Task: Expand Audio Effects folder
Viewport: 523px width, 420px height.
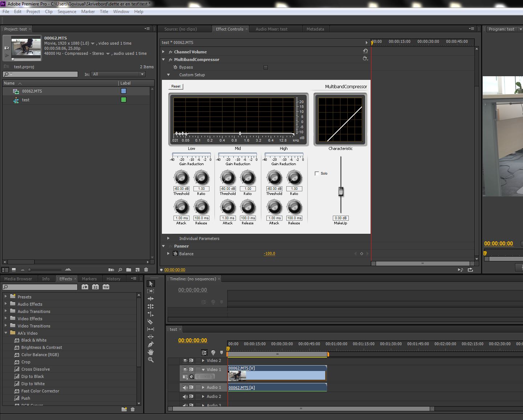Action: (6, 304)
